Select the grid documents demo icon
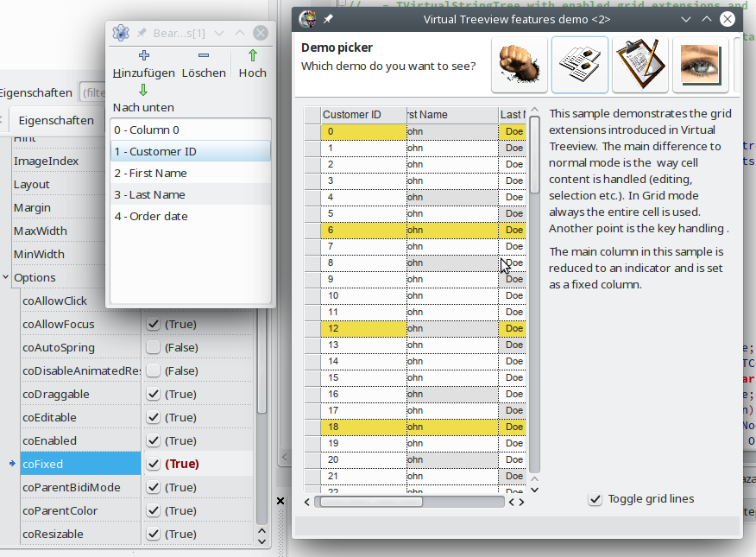Screen dimensions: 756x557 (x=580, y=65)
